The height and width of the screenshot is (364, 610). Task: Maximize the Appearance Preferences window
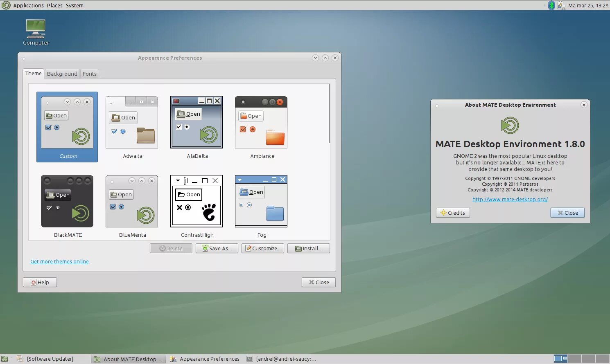325,58
